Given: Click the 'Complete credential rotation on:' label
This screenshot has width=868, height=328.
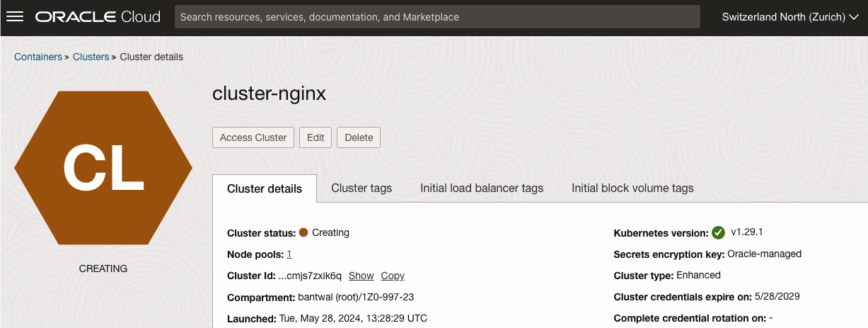Looking at the screenshot, I should (x=690, y=319).
